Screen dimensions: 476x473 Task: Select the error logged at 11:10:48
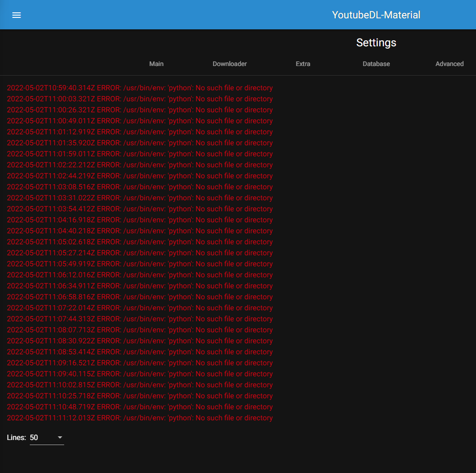pos(140,407)
